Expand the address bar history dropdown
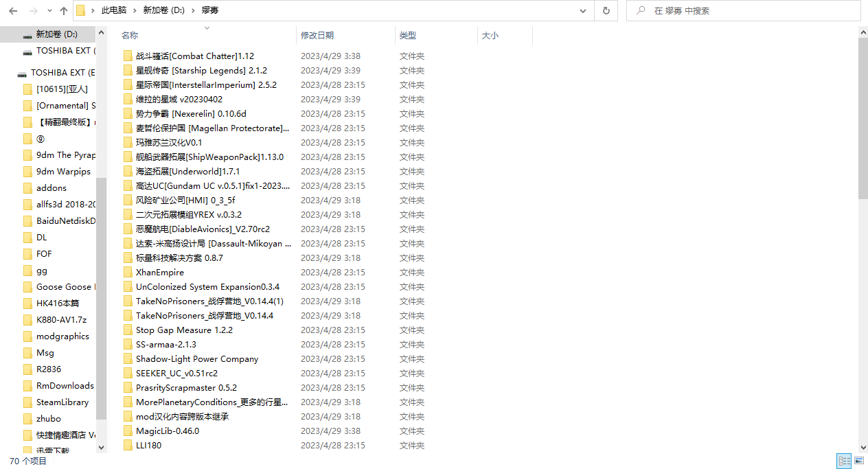 583,11
